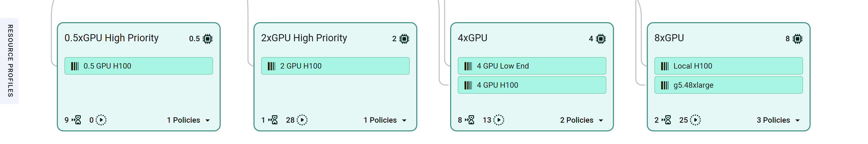
Task: Select the 0.5 GPU H100 pool
Action: 138,66
